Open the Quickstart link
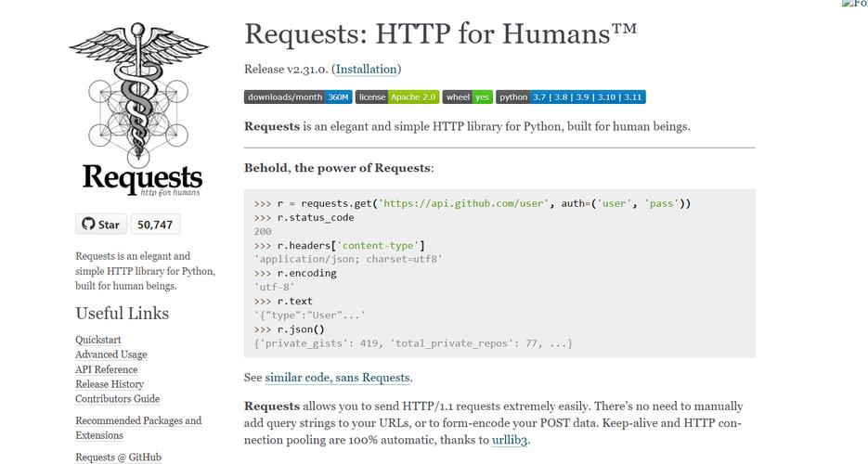868x464 pixels. [x=98, y=340]
